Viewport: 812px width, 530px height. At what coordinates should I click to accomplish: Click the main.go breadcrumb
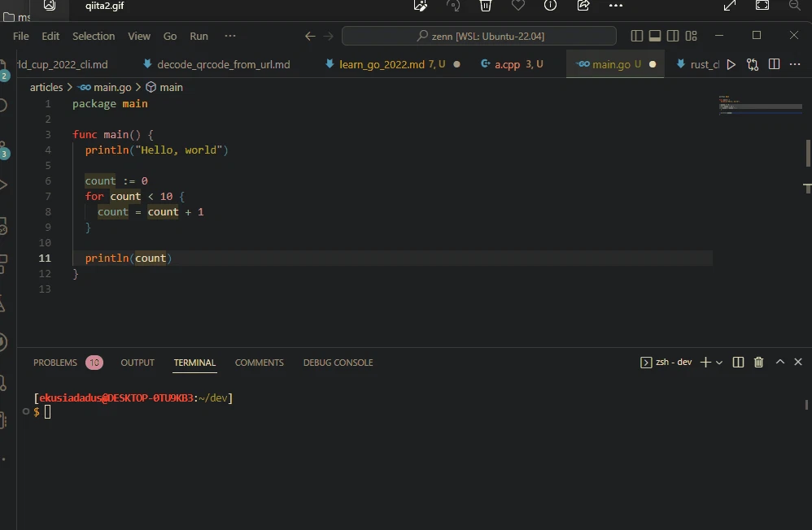[x=105, y=88]
